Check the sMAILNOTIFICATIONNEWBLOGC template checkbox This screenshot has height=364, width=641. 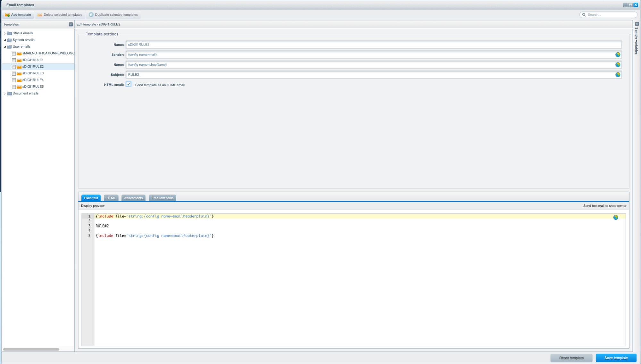coord(14,54)
